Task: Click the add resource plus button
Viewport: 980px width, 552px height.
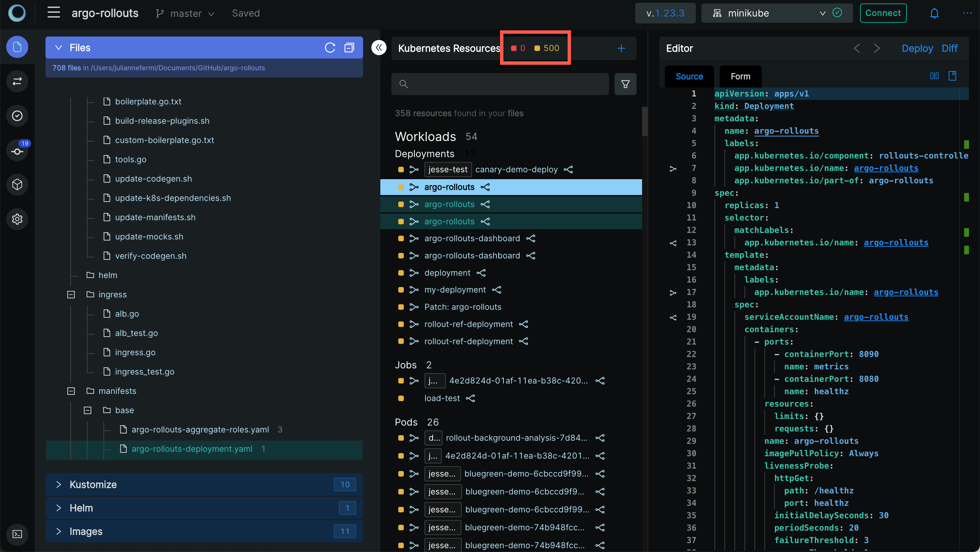Action: [x=621, y=48]
